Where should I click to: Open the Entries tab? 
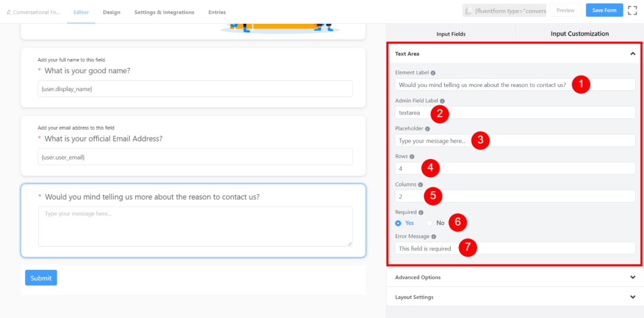pos(217,13)
